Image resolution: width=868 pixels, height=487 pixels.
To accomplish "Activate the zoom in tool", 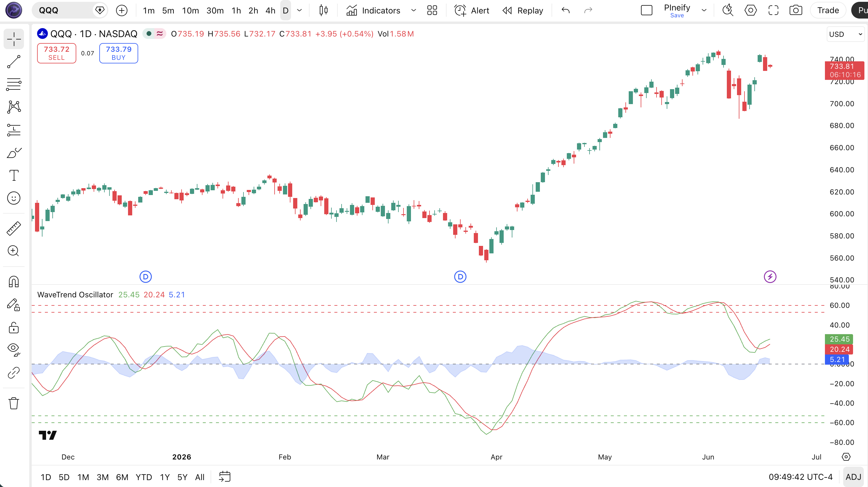I will click(x=14, y=251).
